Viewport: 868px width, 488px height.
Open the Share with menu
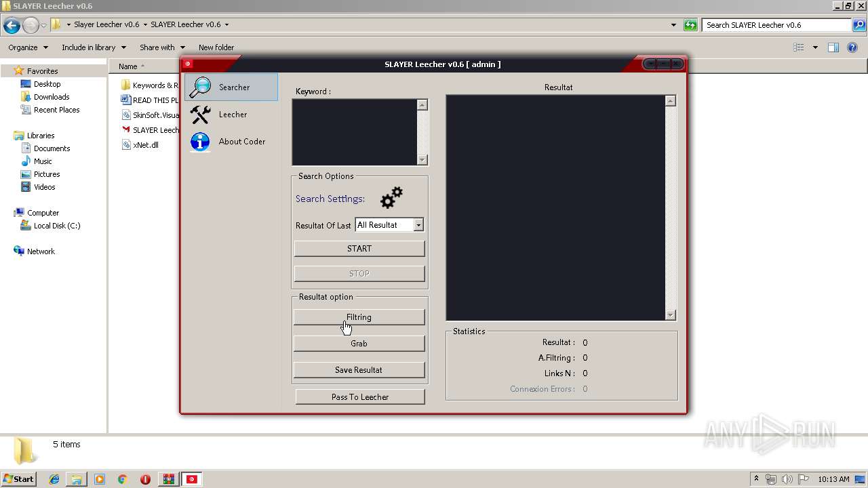pyautogui.click(x=162, y=47)
